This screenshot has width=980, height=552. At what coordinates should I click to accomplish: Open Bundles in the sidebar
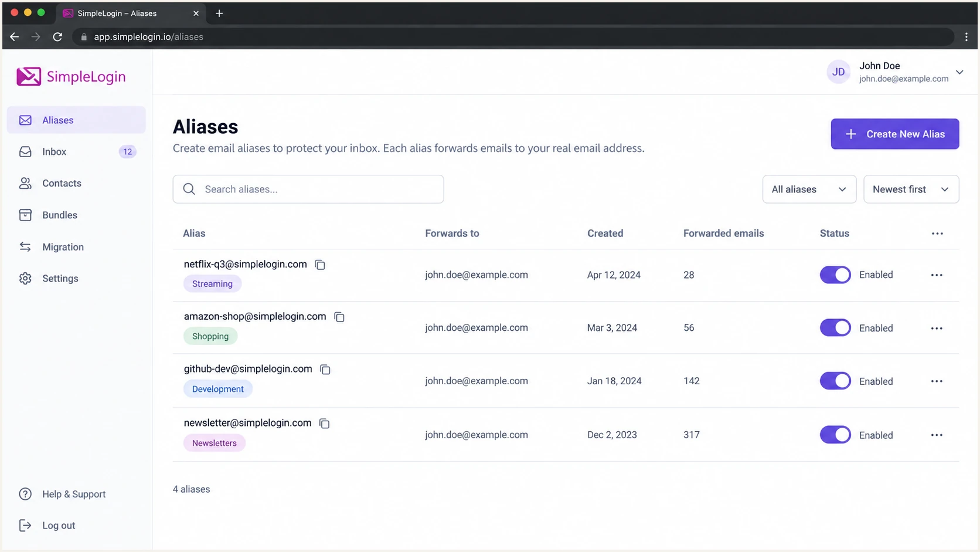coord(76,215)
